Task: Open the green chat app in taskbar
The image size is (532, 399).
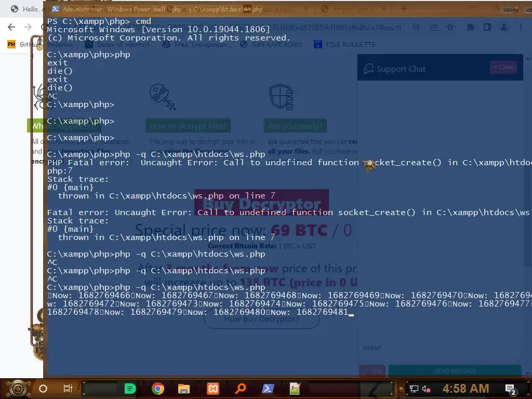Action: (130, 389)
